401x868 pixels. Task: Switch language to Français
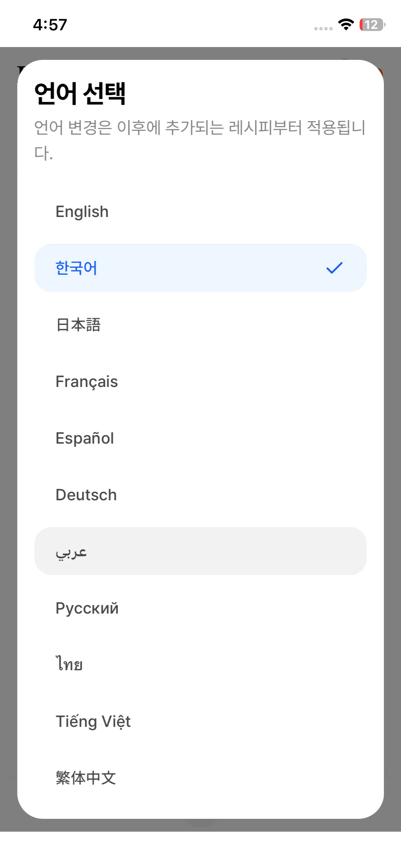87,381
